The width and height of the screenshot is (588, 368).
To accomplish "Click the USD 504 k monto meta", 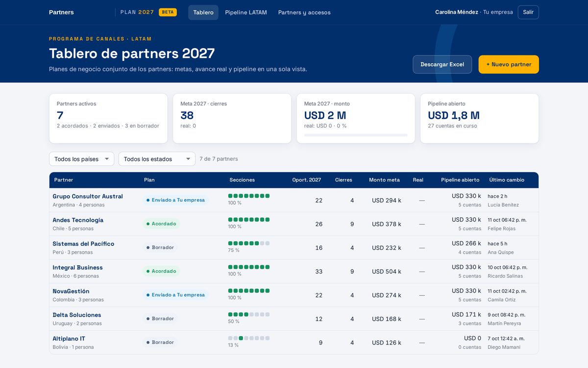I will pos(387,271).
